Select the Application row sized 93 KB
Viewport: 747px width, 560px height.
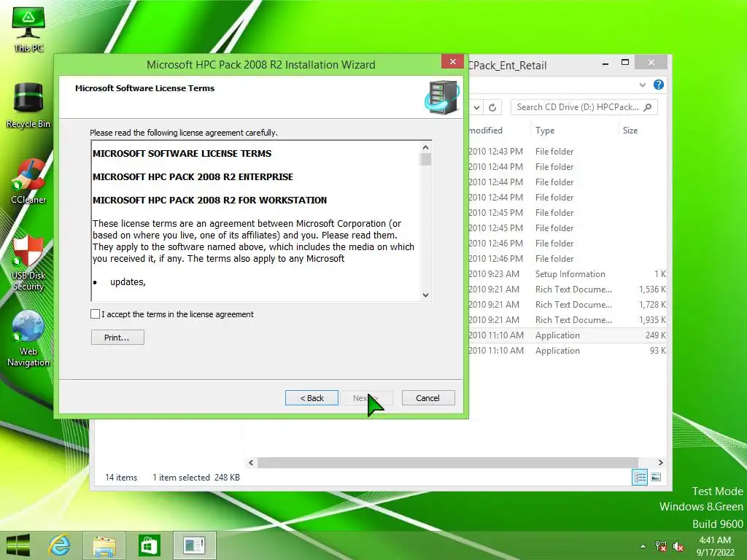[x=568, y=351]
